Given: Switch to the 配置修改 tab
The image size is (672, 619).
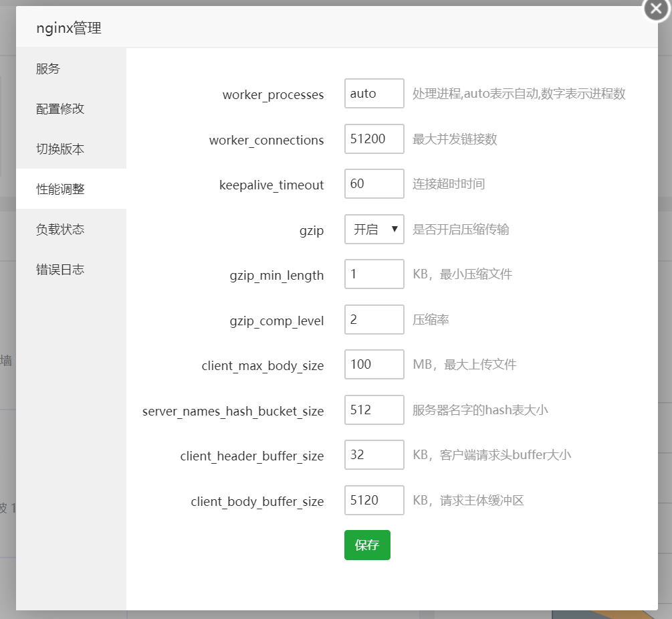Looking at the screenshot, I should (71, 108).
